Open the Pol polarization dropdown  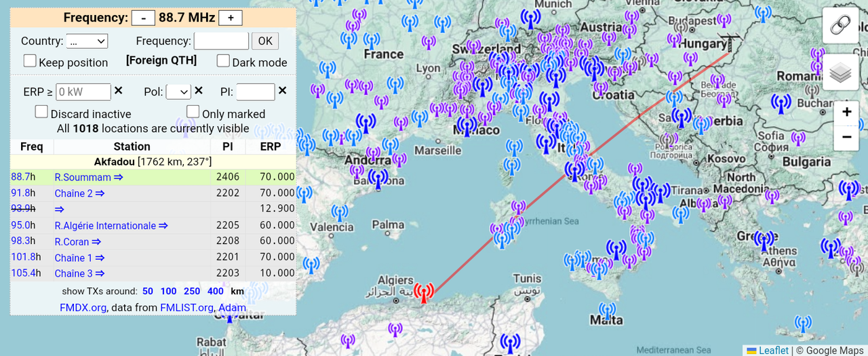[178, 92]
